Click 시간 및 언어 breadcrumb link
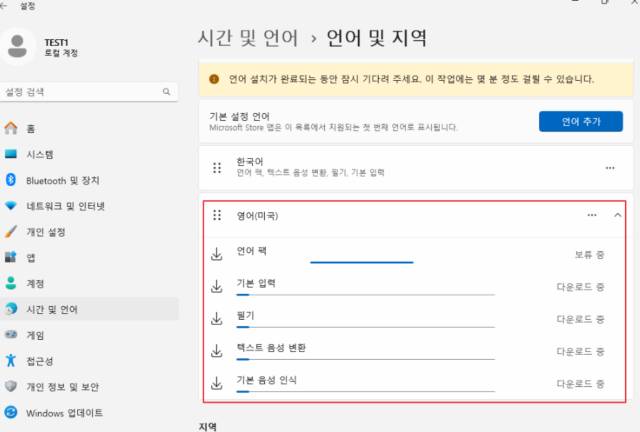 248,39
